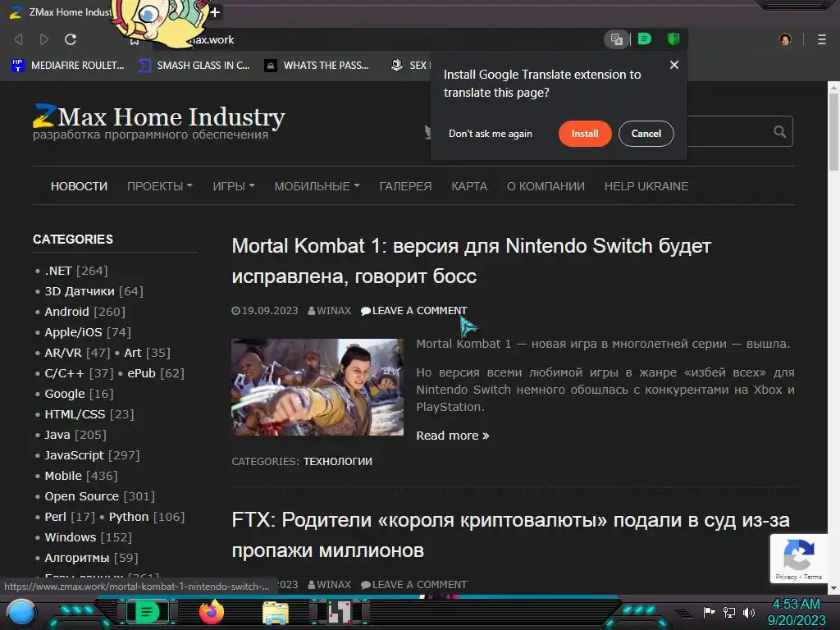840x630 pixels.
Task: Launch Firefox from the taskbar
Action: [212, 612]
